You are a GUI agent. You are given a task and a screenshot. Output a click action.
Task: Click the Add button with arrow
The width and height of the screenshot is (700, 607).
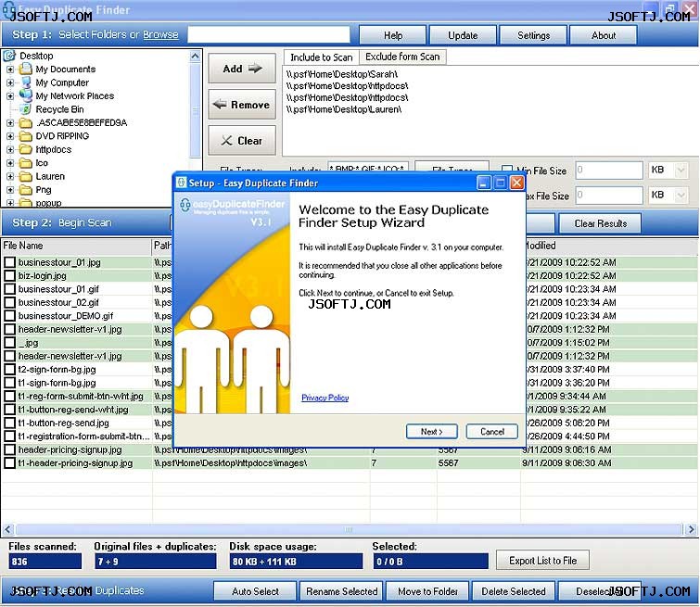(242, 69)
